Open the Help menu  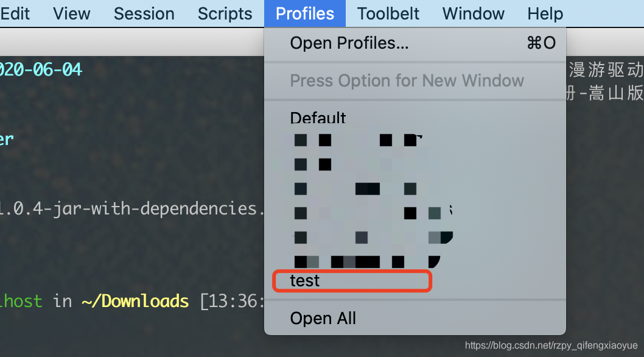[545, 13]
